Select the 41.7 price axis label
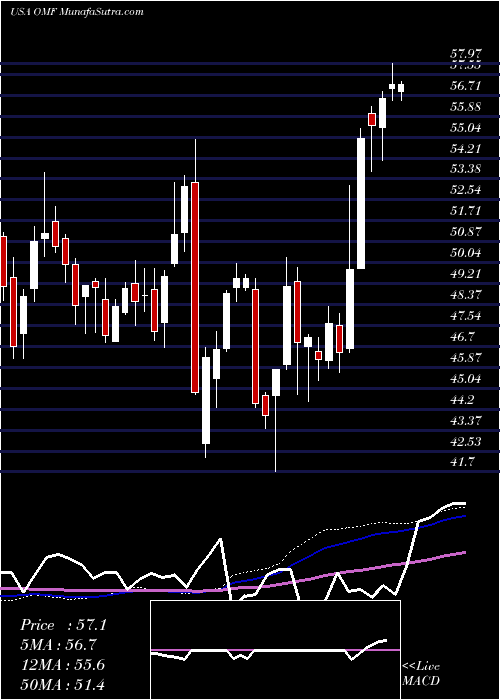 point(463,462)
